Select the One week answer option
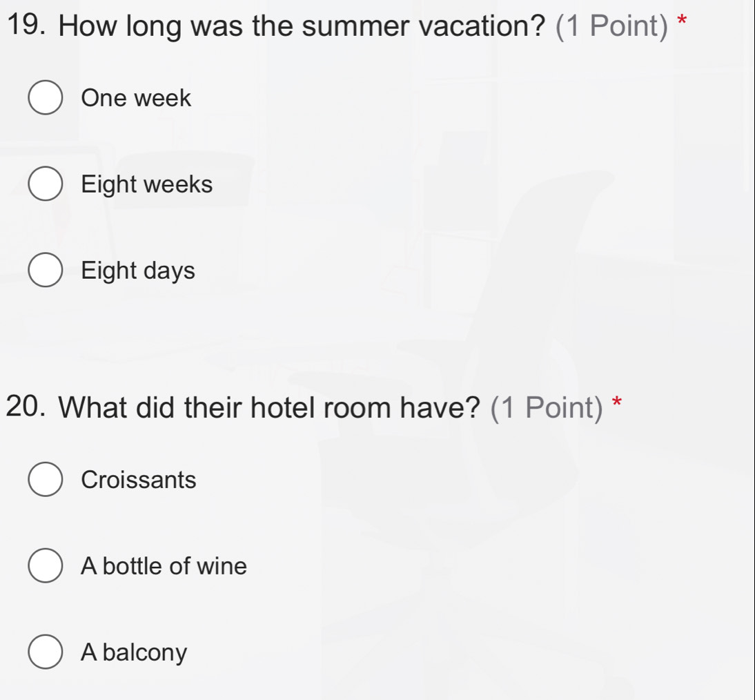755x700 pixels. tap(45, 97)
